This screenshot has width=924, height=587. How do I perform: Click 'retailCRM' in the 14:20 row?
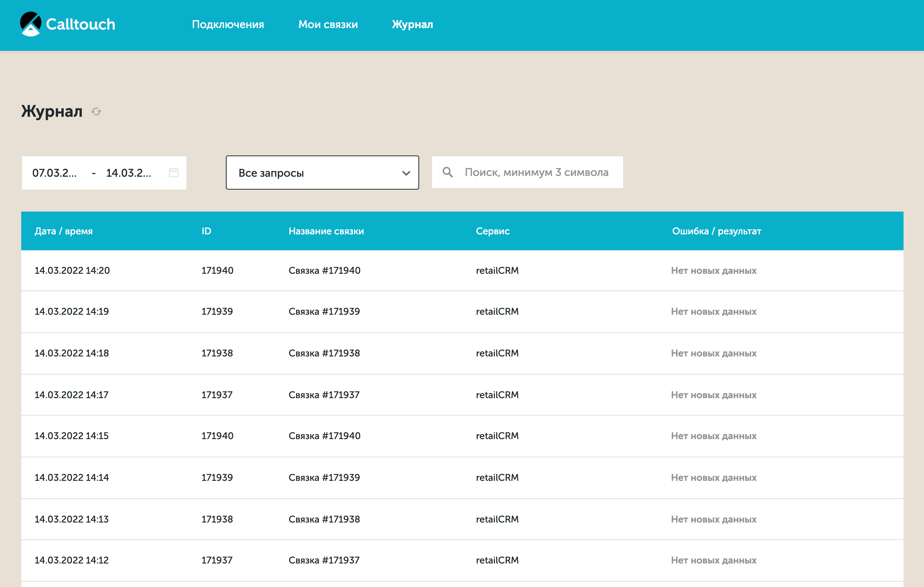pos(497,271)
